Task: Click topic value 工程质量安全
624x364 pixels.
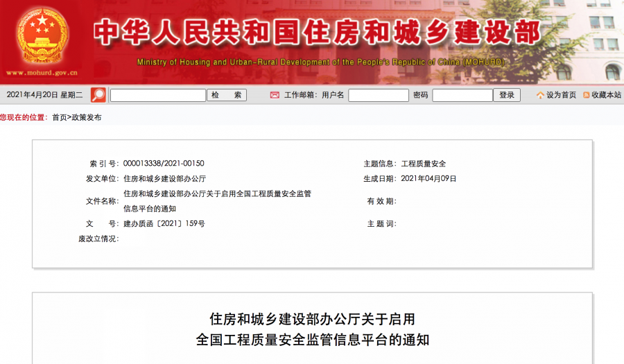Action: [424, 164]
